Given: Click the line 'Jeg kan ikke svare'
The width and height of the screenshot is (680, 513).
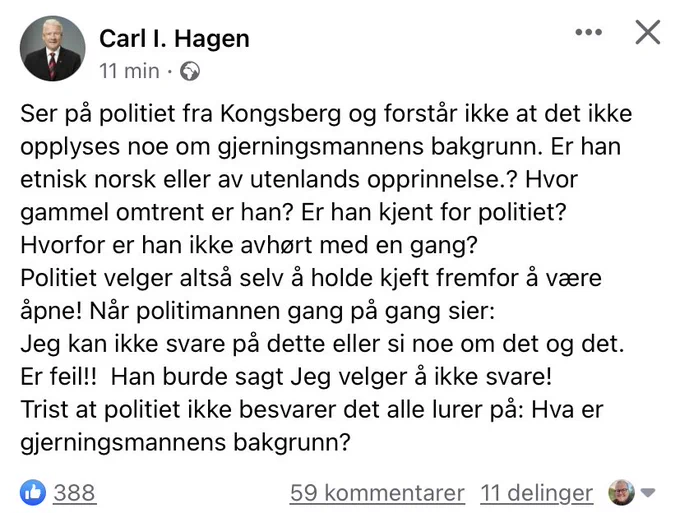Looking at the screenshot, I should coord(322,344).
